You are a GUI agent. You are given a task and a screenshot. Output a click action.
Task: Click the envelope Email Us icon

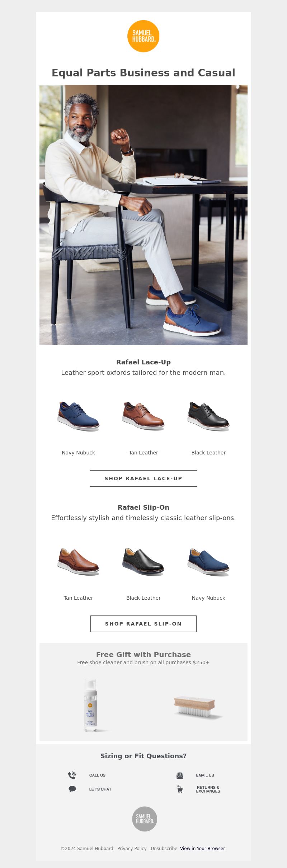point(180,775)
